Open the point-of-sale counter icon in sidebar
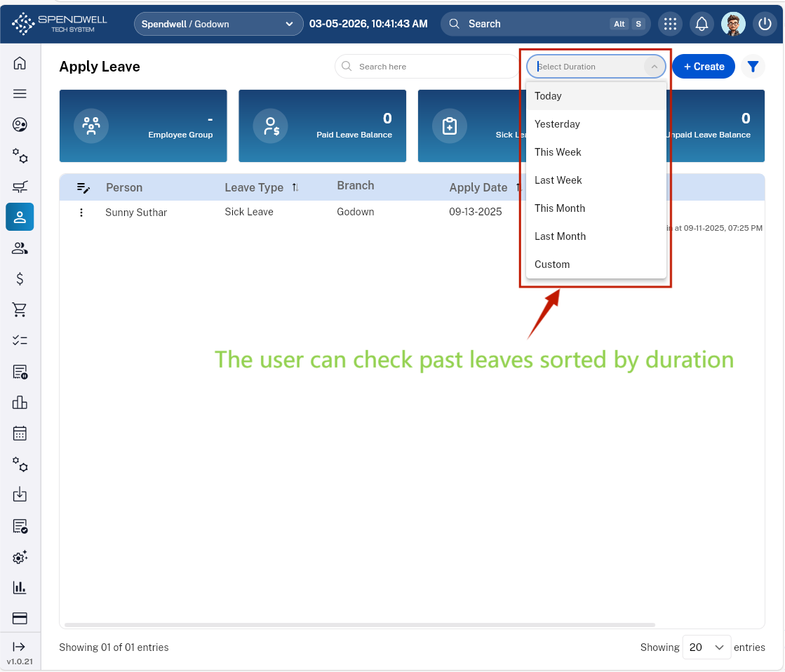This screenshot has width=785, height=672. (20, 187)
